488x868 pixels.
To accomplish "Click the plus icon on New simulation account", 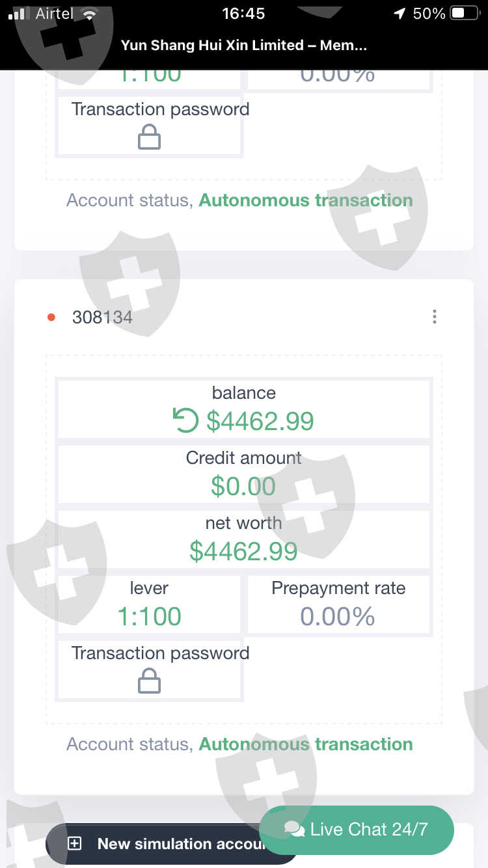I will (75, 844).
